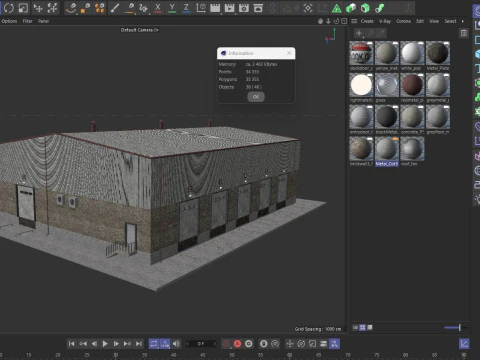Toggle the viewport maximize icon
The image size is (480, 360).
[x=344, y=21]
